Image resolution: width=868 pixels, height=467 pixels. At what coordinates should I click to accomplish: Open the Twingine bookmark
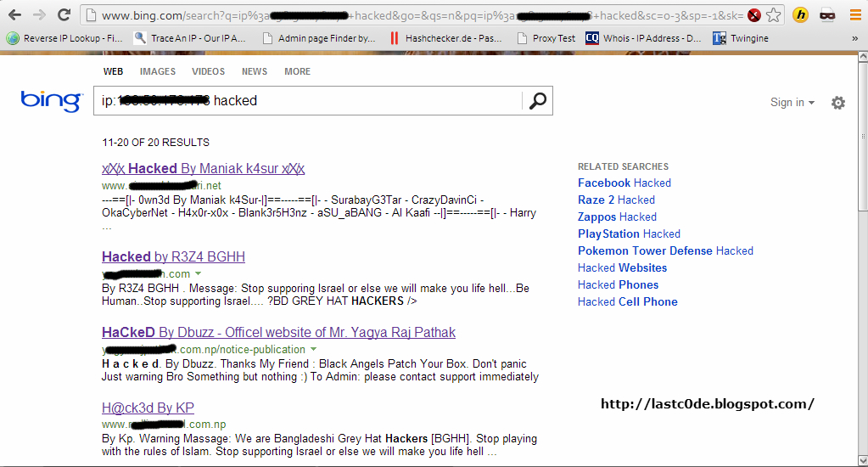[741, 38]
